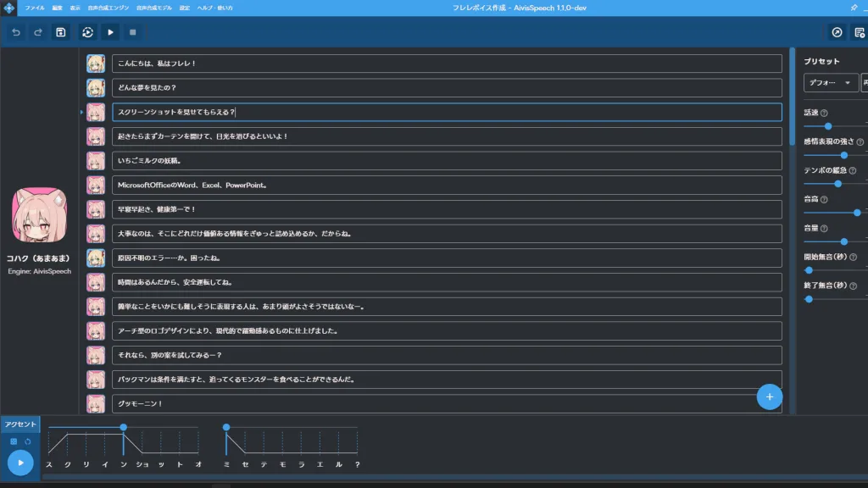868x488 pixels.
Task: Click the pin icon in the title bar
Action: click(854, 8)
